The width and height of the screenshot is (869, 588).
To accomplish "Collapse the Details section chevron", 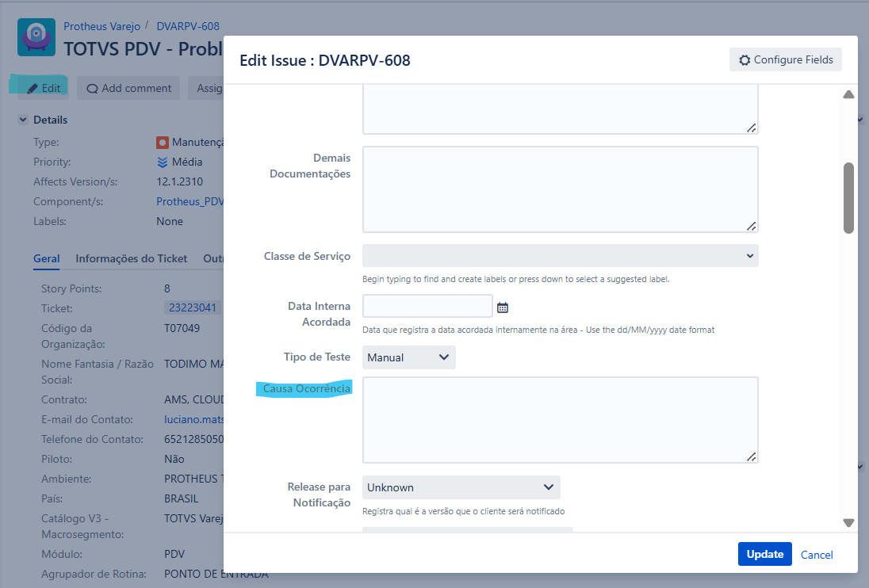I will tap(23, 120).
